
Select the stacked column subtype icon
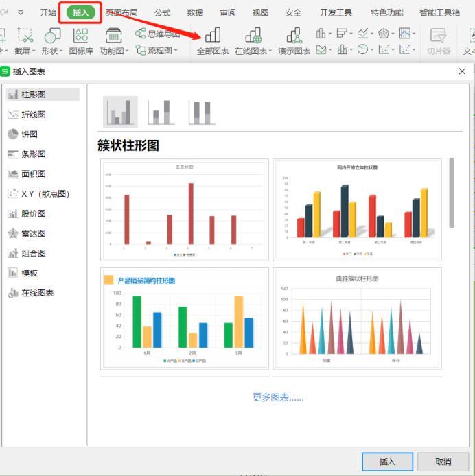tap(161, 112)
